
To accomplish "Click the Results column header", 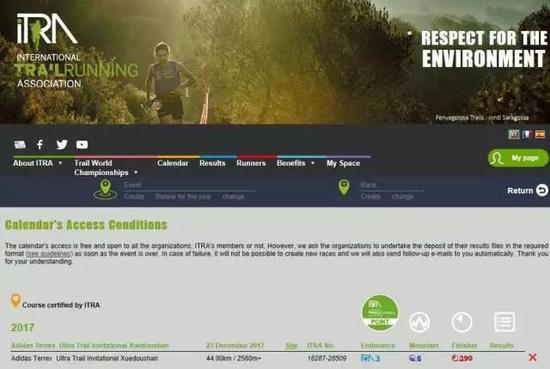I will (501, 345).
